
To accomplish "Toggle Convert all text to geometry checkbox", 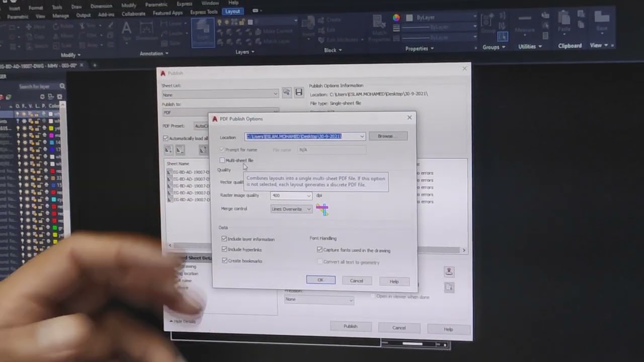I will click(x=319, y=262).
